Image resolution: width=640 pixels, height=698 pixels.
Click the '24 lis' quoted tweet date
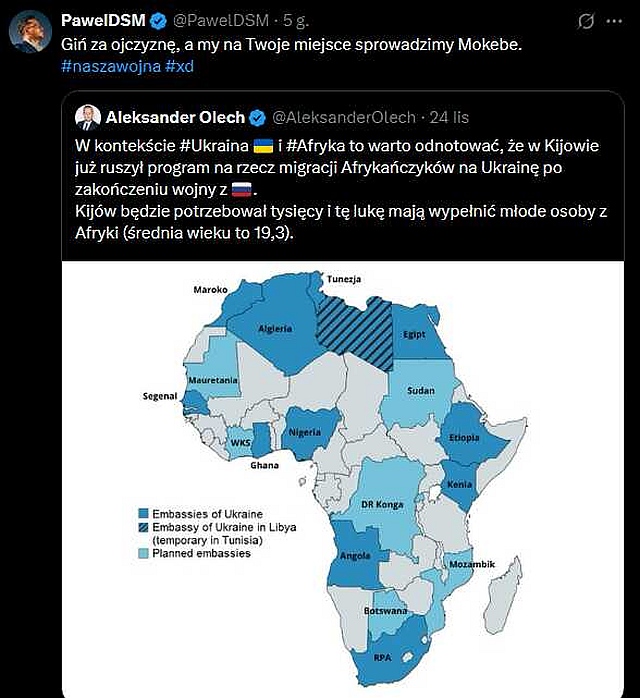coord(449,117)
